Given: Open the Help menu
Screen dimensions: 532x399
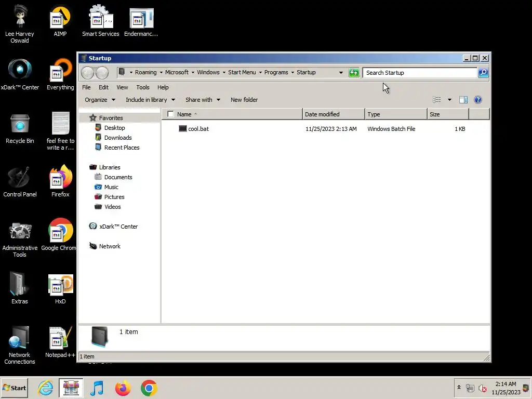Looking at the screenshot, I should tap(163, 87).
